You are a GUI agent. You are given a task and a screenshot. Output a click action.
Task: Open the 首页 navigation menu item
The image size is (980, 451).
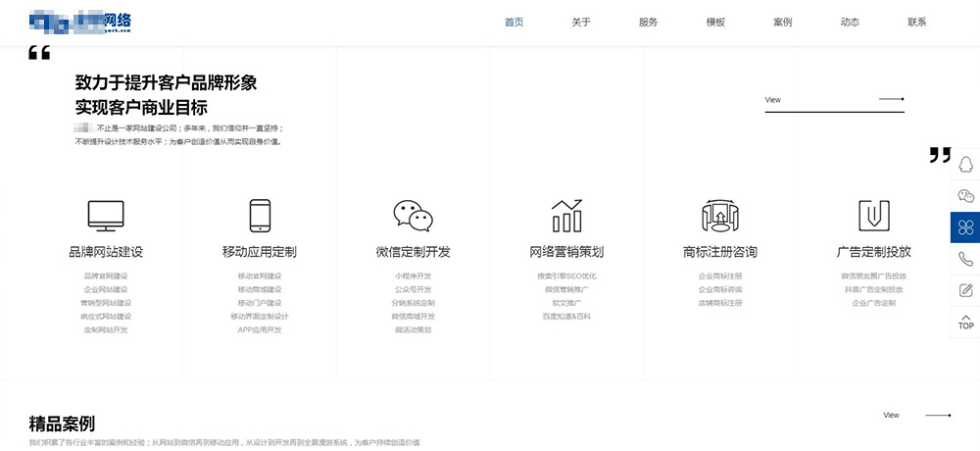pos(514,23)
